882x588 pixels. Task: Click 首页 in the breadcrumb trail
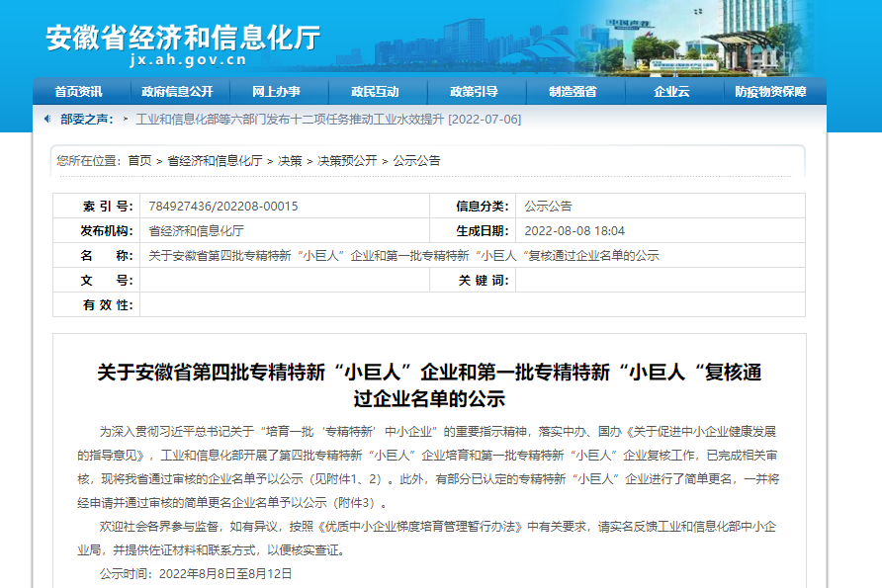pyautogui.click(x=139, y=160)
